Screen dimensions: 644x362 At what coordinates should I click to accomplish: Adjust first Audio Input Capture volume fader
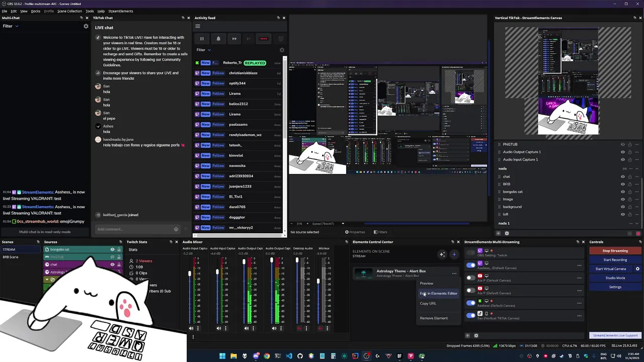coord(190,273)
